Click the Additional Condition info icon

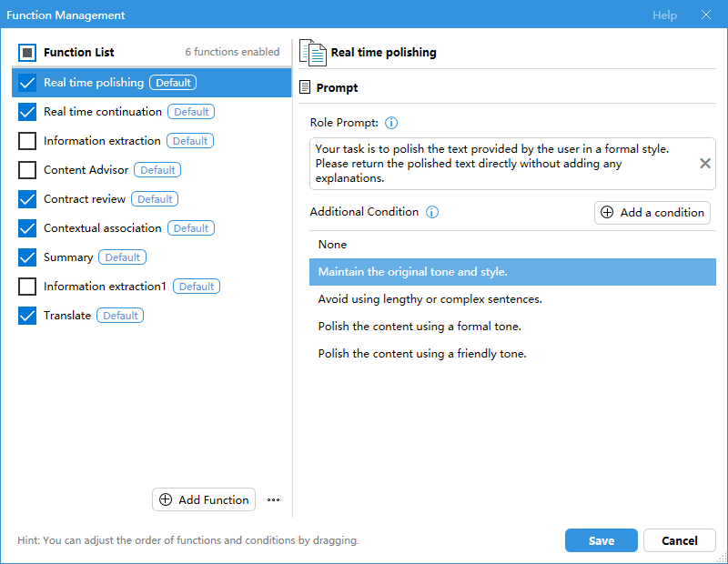tap(432, 212)
